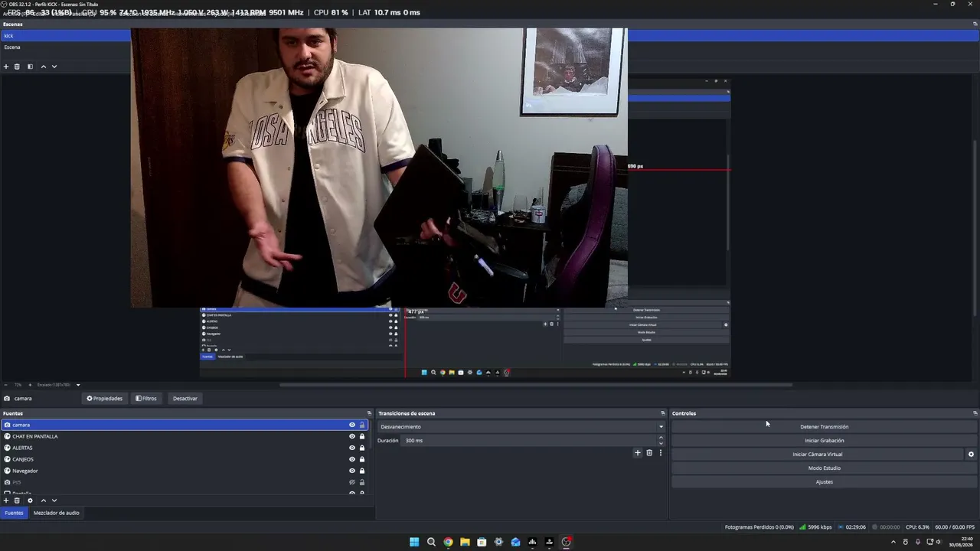Undock the Controles panel
This screenshot has height=551, width=980.
(975, 413)
